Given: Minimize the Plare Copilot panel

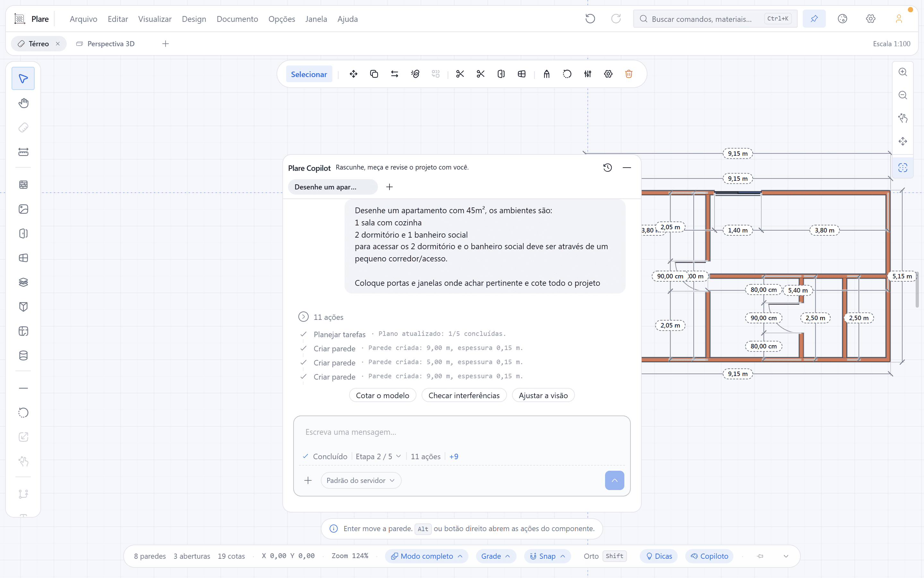Looking at the screenshot, I should pyautogui.click(x=627, y=167).
